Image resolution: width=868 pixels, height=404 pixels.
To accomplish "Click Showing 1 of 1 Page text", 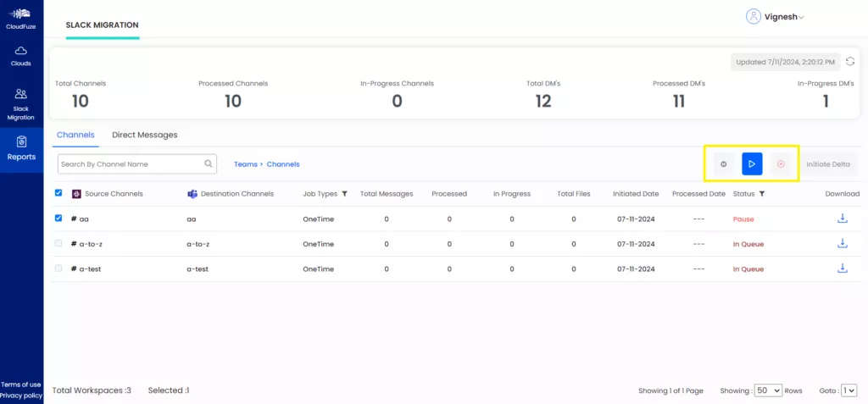I will pyautogui.click(x=670, y=390).
